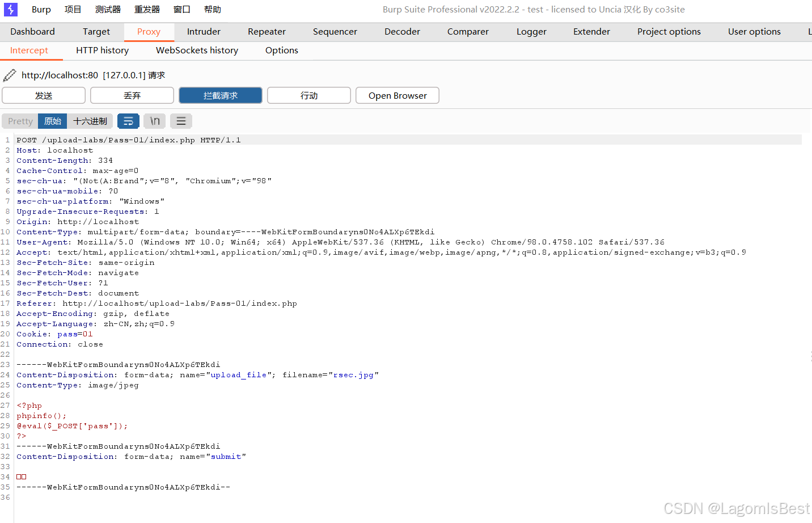Switch to the Comparer tab
This screenshot has width=812, height=523.
(x=468, y=32)
